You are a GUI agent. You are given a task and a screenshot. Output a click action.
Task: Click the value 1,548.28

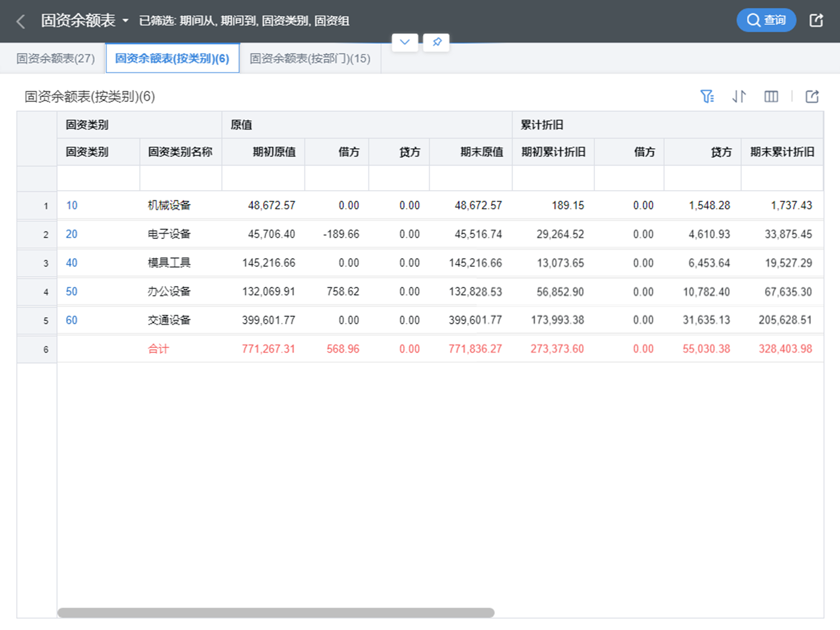pyautogui.click(x=709, y=205)
